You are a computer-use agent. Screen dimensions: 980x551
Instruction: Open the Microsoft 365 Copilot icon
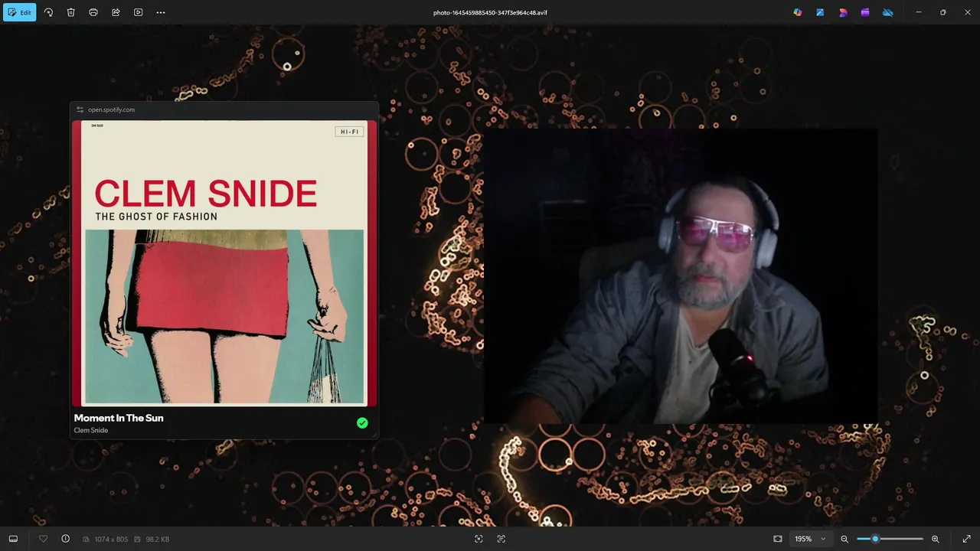coord(798,12)
